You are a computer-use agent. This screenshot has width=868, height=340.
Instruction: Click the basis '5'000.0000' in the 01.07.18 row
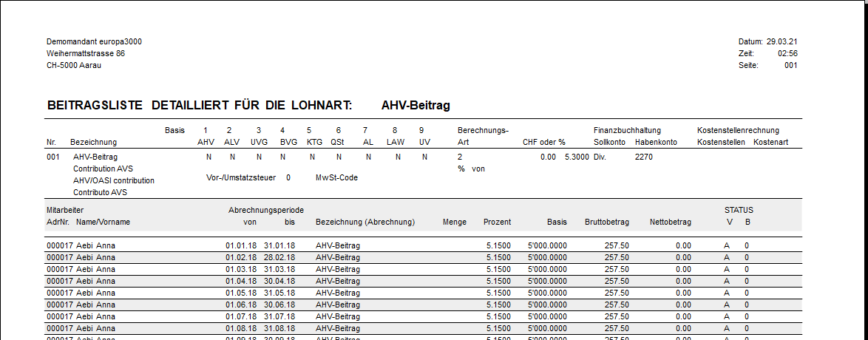click(547, 317)
